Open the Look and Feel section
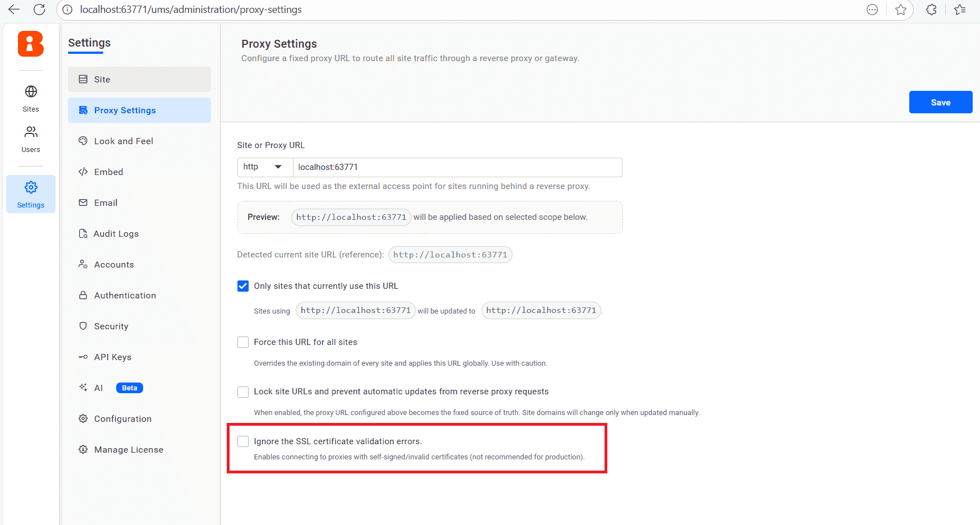The image size is (980, 525). 123,141
